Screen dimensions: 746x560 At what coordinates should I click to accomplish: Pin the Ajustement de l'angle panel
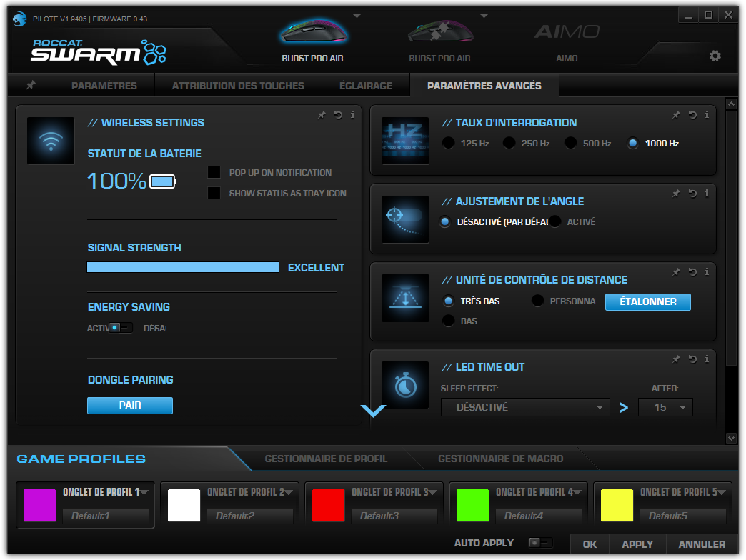pos(676,193)
